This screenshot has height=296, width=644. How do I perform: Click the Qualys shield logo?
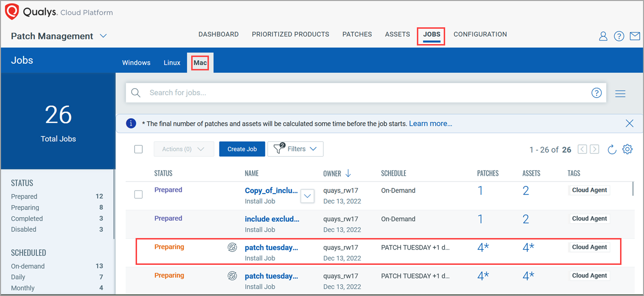click(12, 12)
